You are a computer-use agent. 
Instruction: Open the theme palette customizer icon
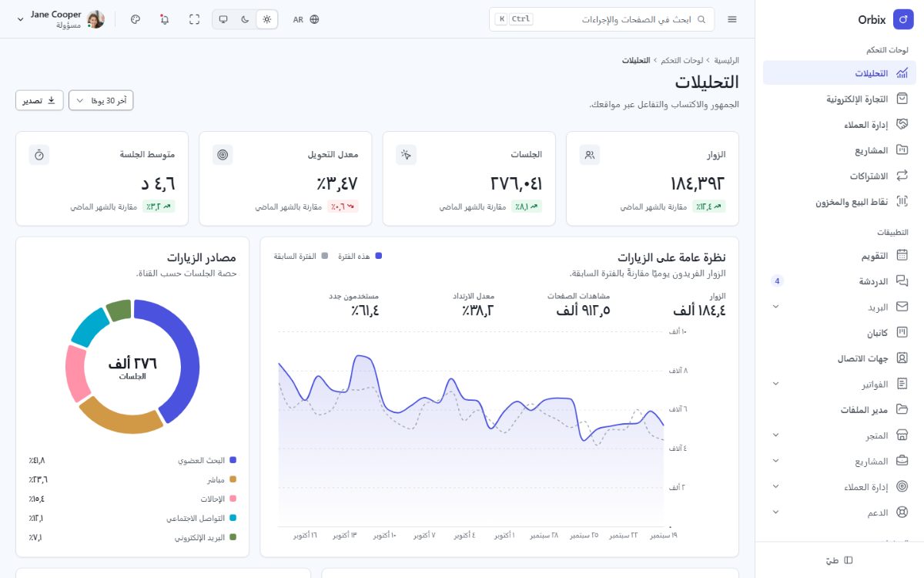tap(136, 19)
